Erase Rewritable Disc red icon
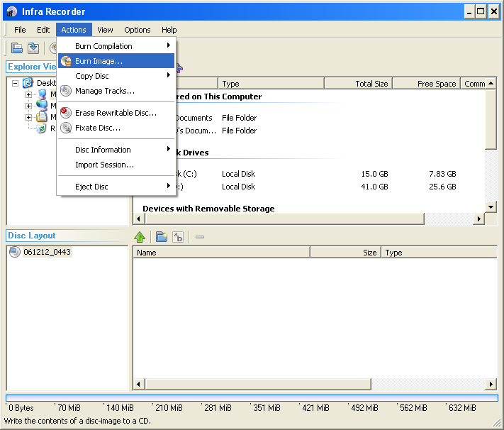The width and height of the screenshot is (504, 430). [x=66, y=113]
